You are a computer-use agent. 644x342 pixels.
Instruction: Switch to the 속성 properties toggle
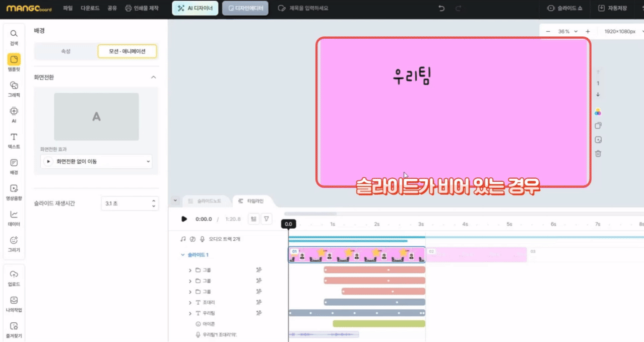click(66, 51)
